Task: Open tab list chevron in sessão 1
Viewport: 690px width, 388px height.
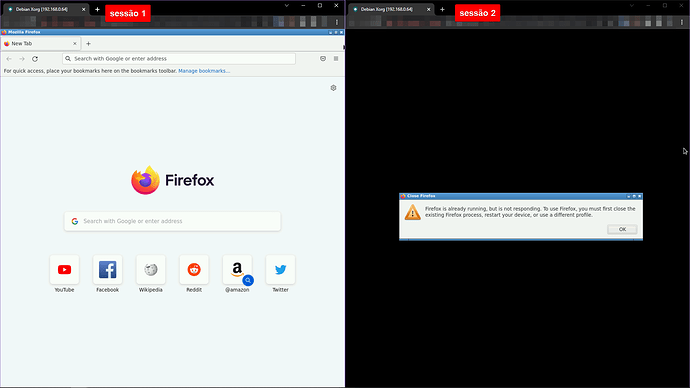Action: pos(286,6)
